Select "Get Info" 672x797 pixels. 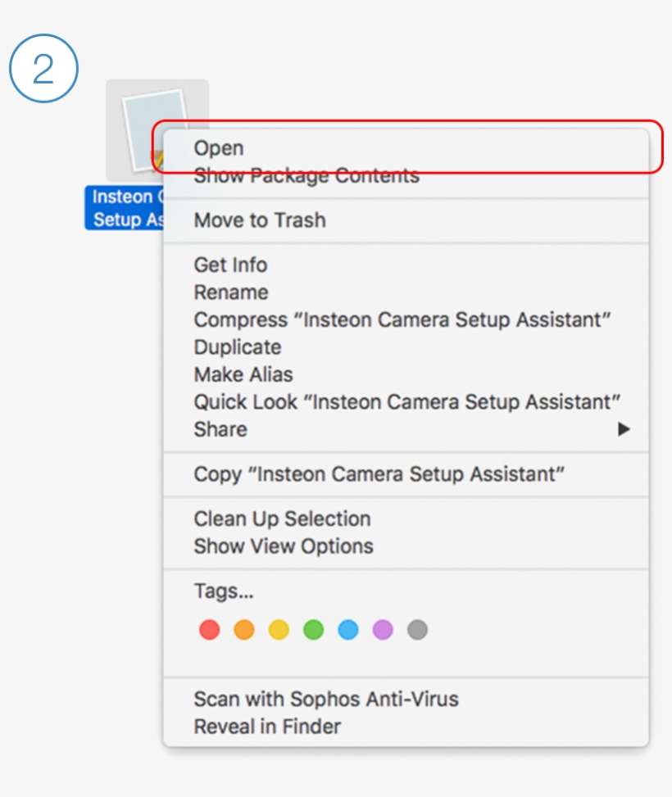coord(229,265)
